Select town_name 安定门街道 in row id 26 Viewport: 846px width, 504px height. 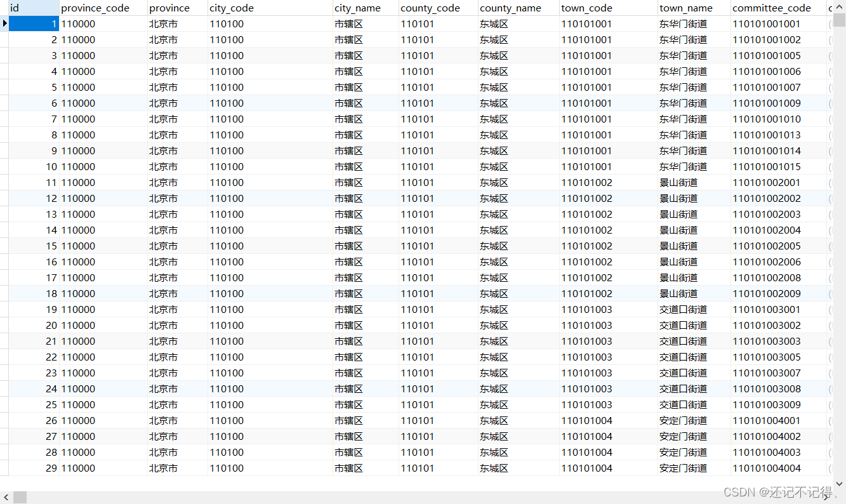(694, 420)
